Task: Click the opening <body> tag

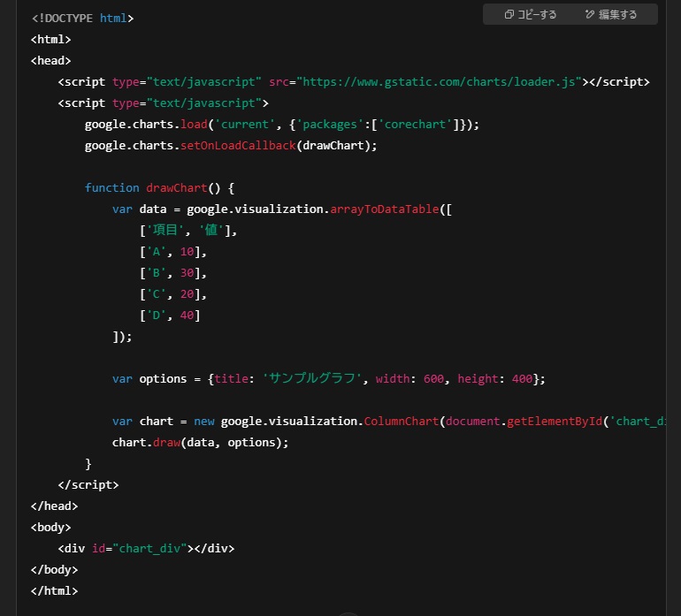Action: tap(50, 528)
